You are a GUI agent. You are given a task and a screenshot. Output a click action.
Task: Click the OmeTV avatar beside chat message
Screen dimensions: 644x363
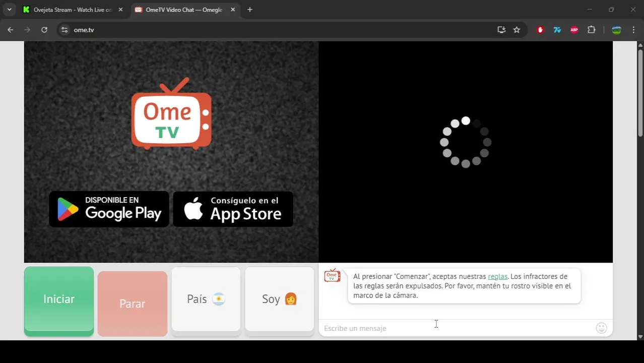pos(332,275)
